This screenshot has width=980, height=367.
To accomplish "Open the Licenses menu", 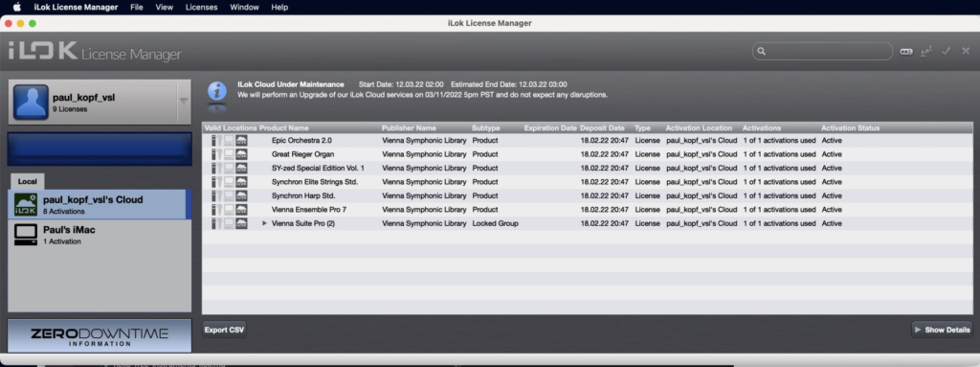I will (201, 8).
